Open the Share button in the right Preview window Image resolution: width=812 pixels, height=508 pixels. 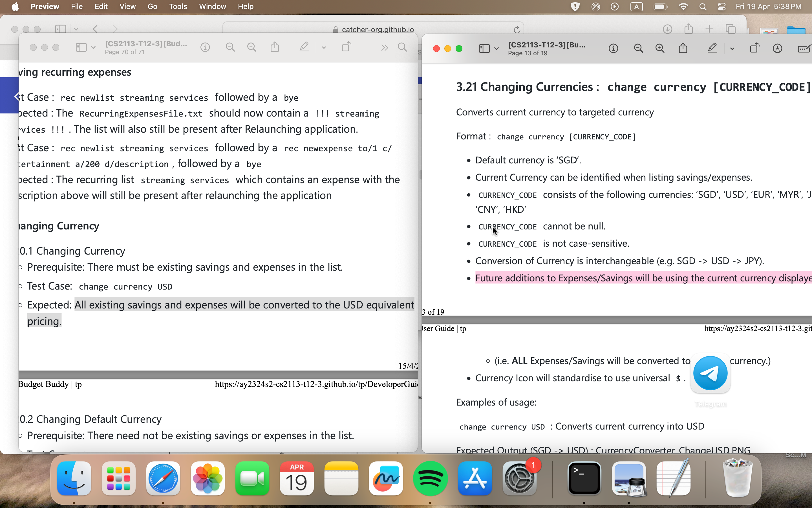coord(683,48)
